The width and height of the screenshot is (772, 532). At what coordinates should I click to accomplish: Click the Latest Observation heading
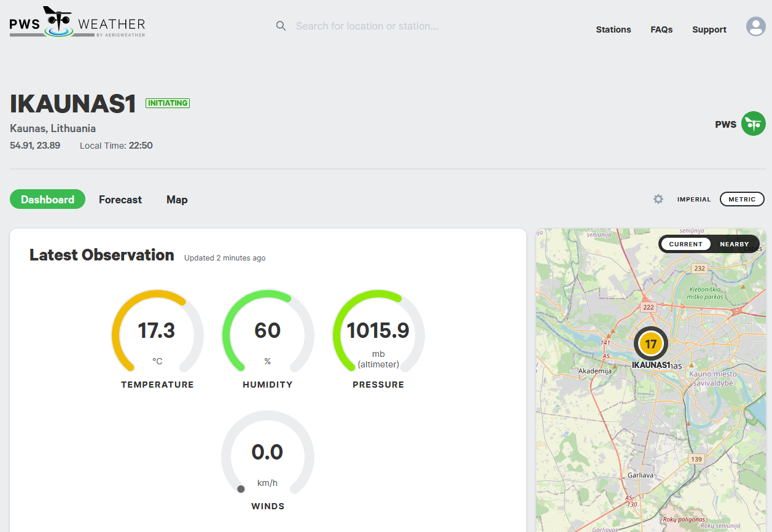click(102, 255)
